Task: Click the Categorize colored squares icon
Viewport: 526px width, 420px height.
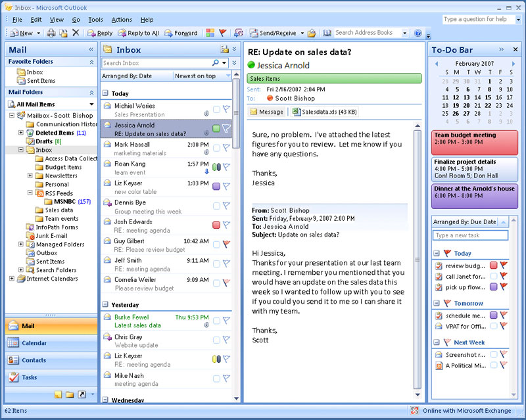Action: pyautogui.click(x=210, y=33)
